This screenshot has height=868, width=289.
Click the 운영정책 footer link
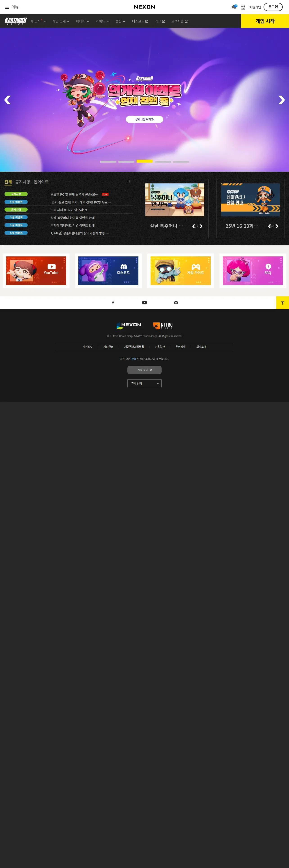180,347
